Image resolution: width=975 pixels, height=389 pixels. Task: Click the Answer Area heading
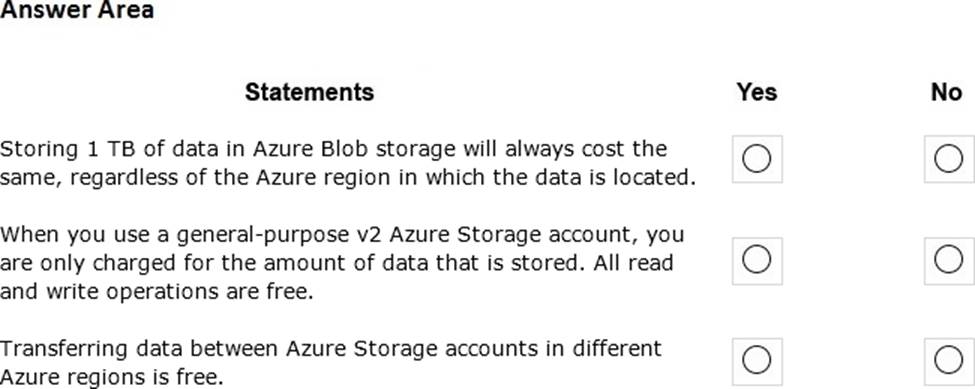click(x=77, y=10)
